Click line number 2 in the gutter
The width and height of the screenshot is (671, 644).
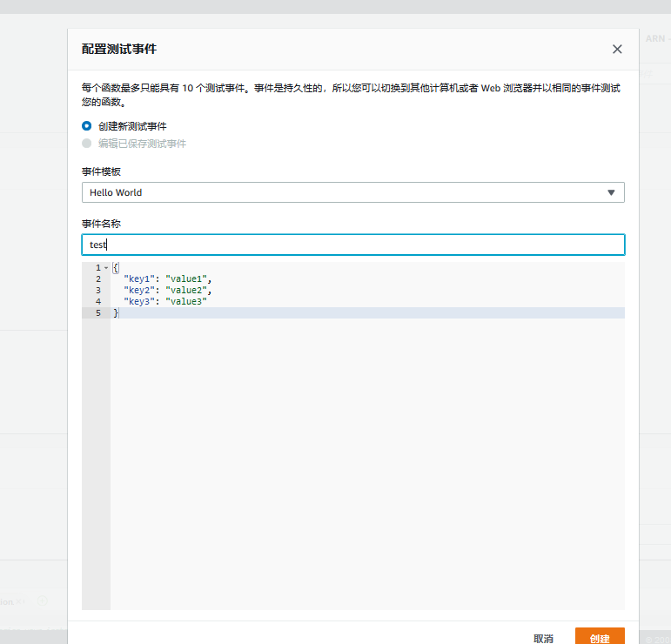(98, 279)
